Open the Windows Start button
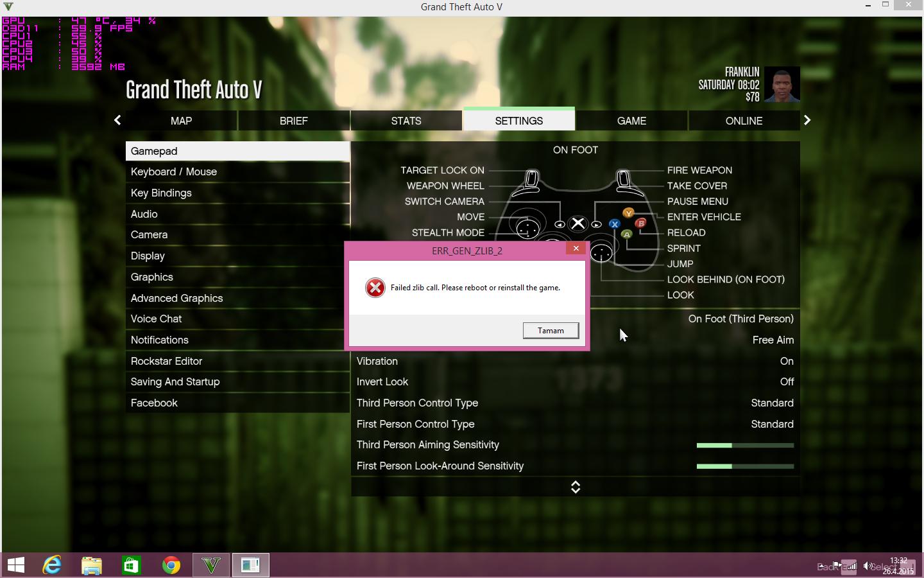The height and width of the screenshot is (578, 924). (x=16, y=565)
